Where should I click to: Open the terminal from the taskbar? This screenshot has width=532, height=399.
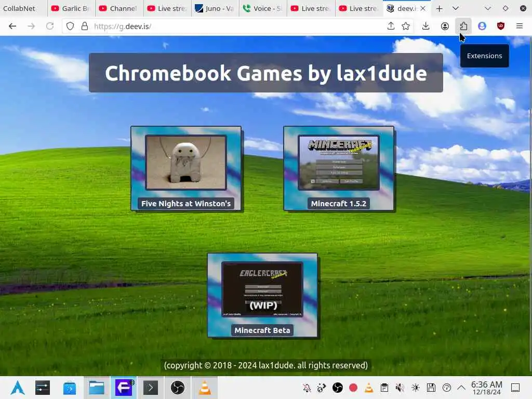pyautogui.click(x=151, y=388)
